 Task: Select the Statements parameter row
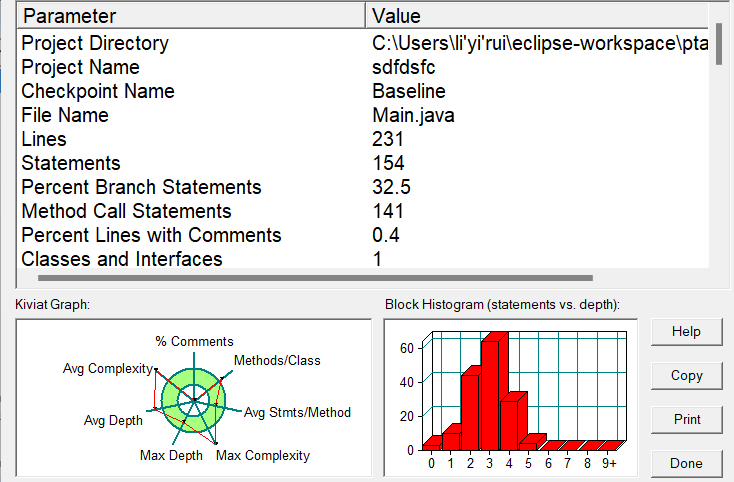pyautogui.click(x=363, y=163)
